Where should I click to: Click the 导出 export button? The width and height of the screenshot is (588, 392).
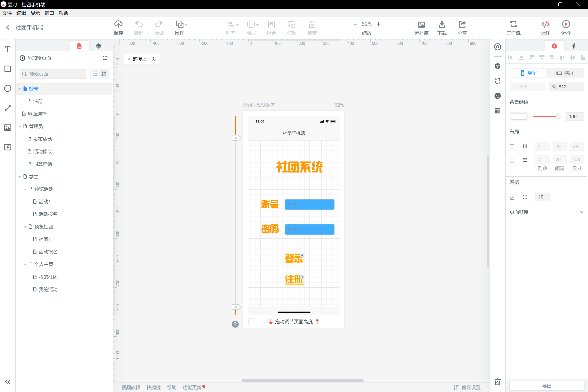point(546,386)
